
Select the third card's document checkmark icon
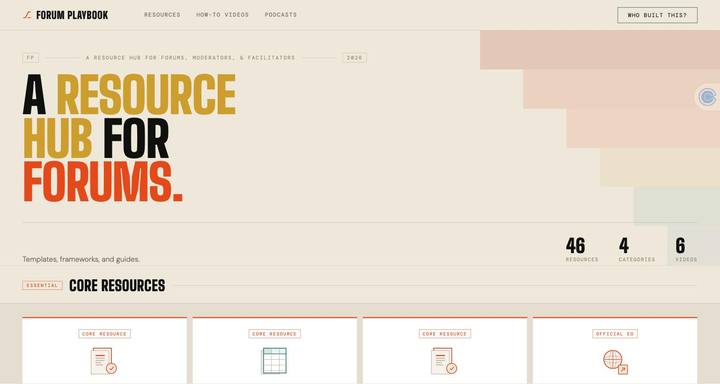tap(444, 361)
